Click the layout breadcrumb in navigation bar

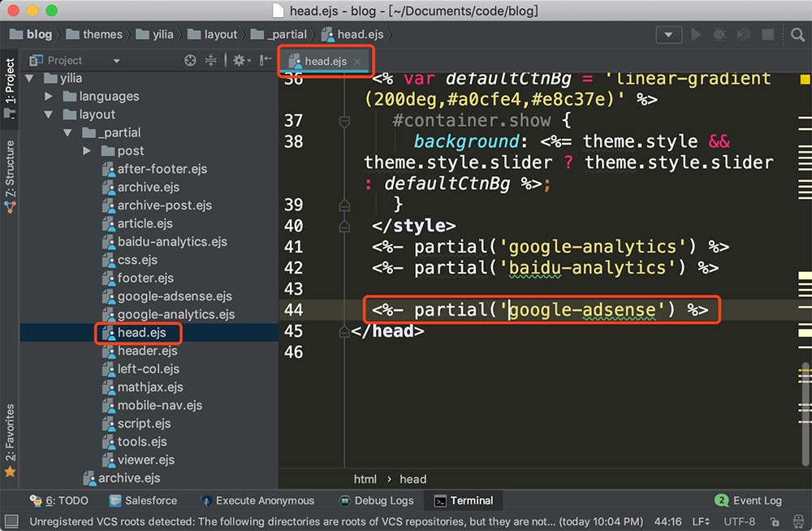pos(212,35)
